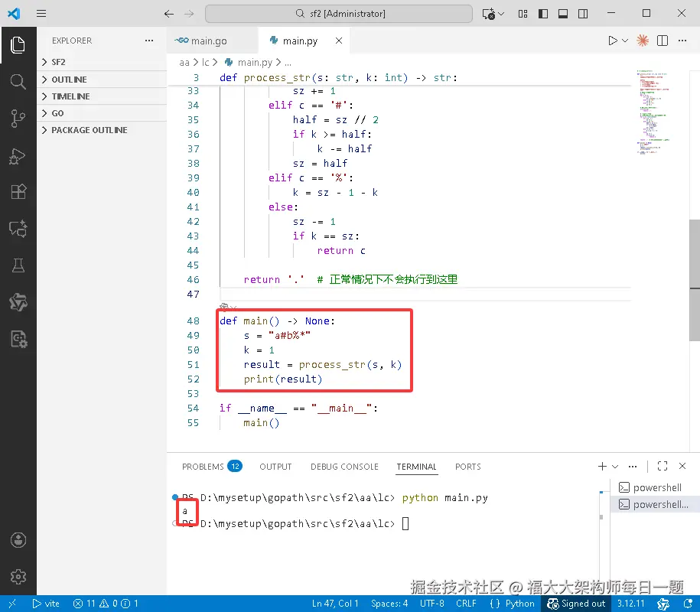Open errors and warnings count in status bar
The width and height of the screenshot is (700, 612).
pos(106,604)
